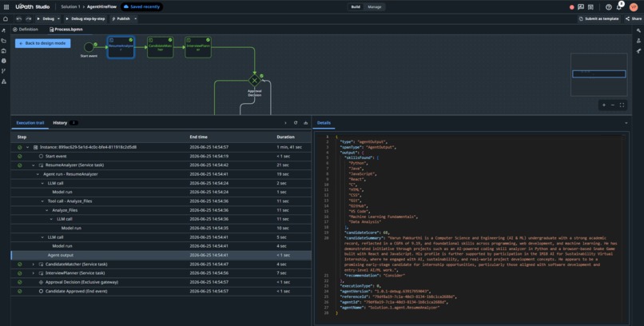Click the home icon in toolbar

coord(6,19)
